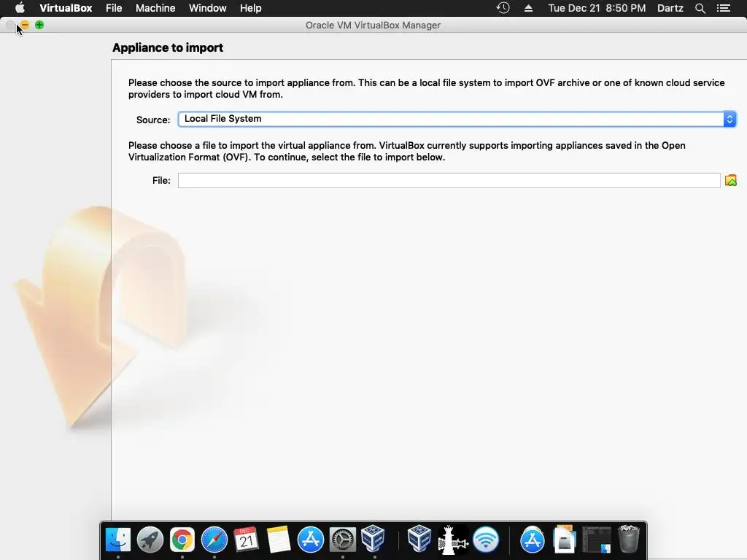The image size is (747, 560).
Task: Click the eject icon in menu bar
Action: pos(528,8)
